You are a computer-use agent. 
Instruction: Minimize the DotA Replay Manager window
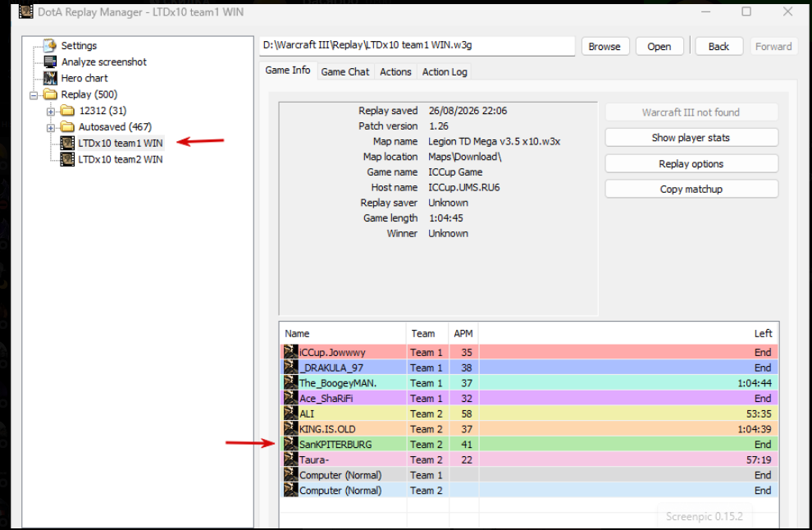[706, 11]
